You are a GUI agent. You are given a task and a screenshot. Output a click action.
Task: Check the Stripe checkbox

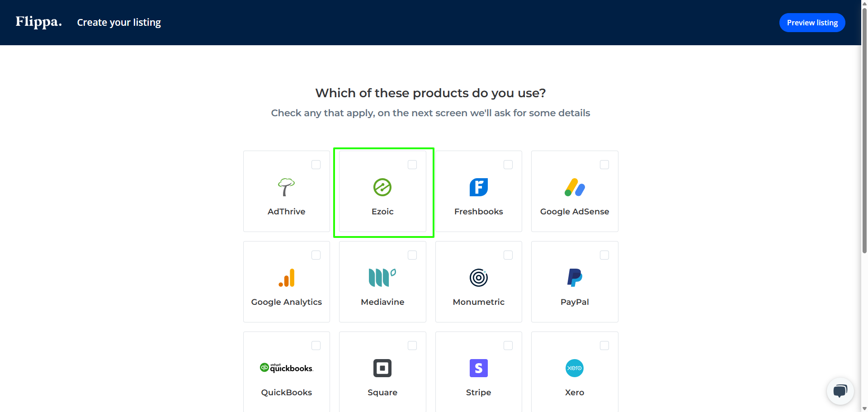pyautogui.click(x=508, y=346)
